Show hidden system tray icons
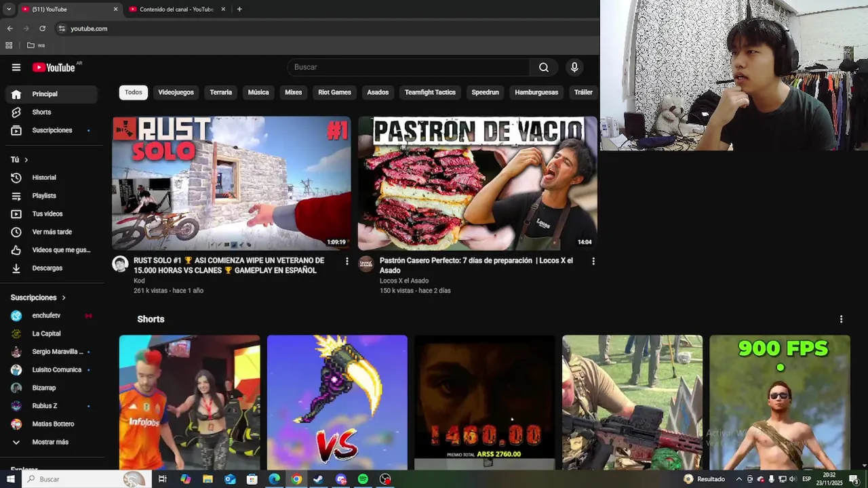Image resolution: width=868 pixels, height=488 pixels. click(738, 479)
